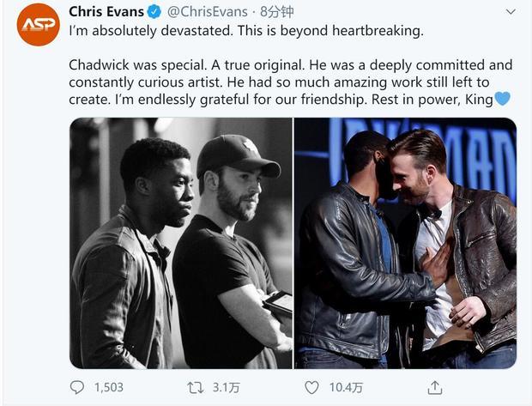The height and width of the screenshot is (406, 532).
Task: Expand the tweet options chevron
Action: click(x=511, y=12)
